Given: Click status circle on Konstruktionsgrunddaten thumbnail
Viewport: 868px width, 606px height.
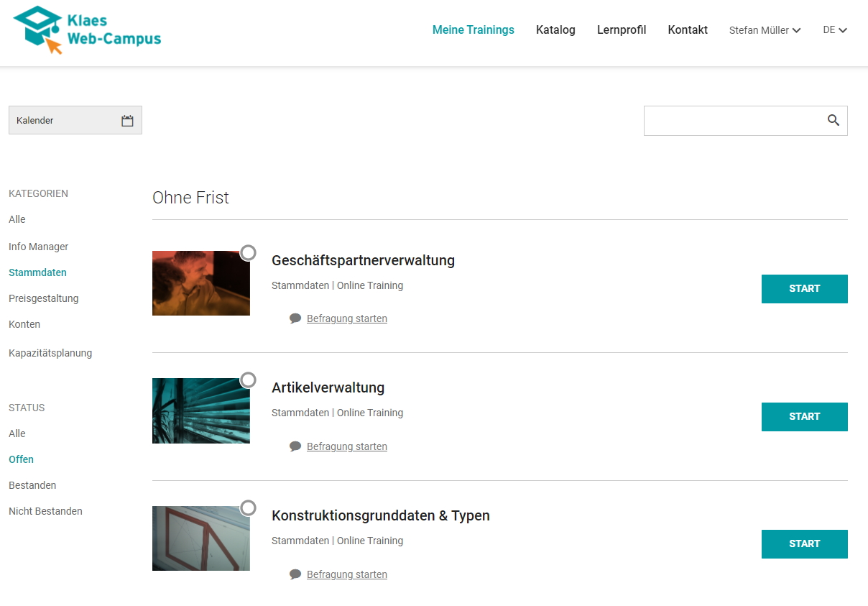Looking at the screenshot, I should [x=248, y=508].
